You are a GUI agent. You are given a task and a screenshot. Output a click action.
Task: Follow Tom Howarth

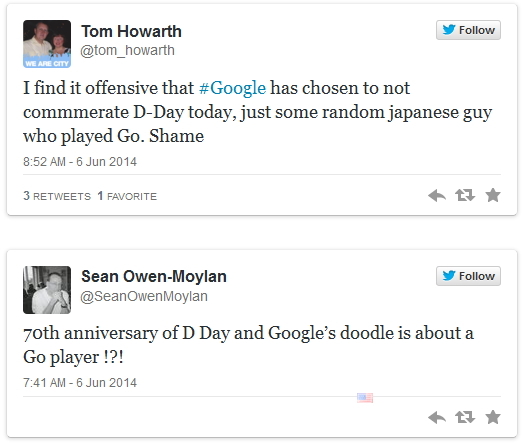tap(468, 30)
